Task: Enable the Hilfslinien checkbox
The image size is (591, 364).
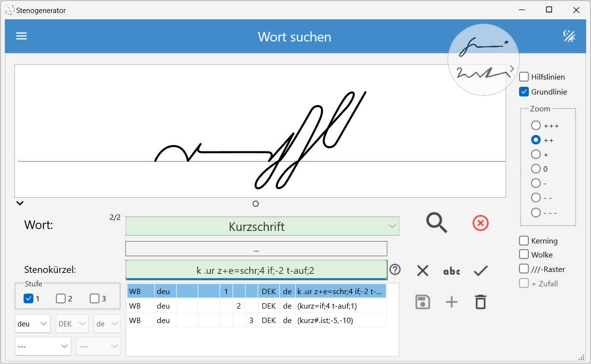Action: (x=524, y=77)
